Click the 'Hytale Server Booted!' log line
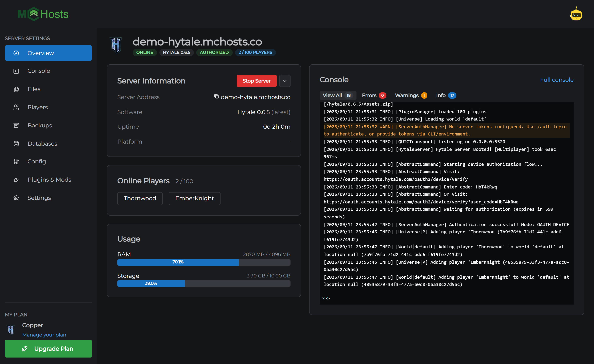This screenshot has height=364, width=594. (x=440, y=153)
